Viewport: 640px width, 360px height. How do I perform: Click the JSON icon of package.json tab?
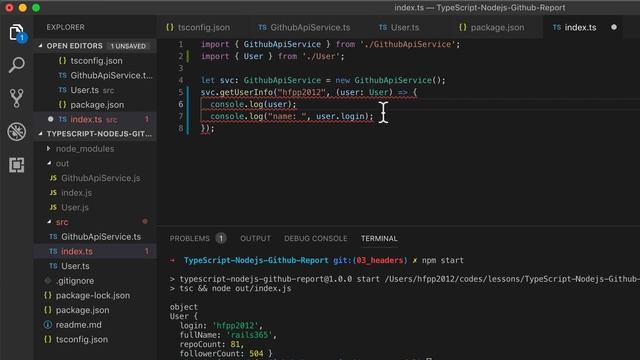[462, 27]
